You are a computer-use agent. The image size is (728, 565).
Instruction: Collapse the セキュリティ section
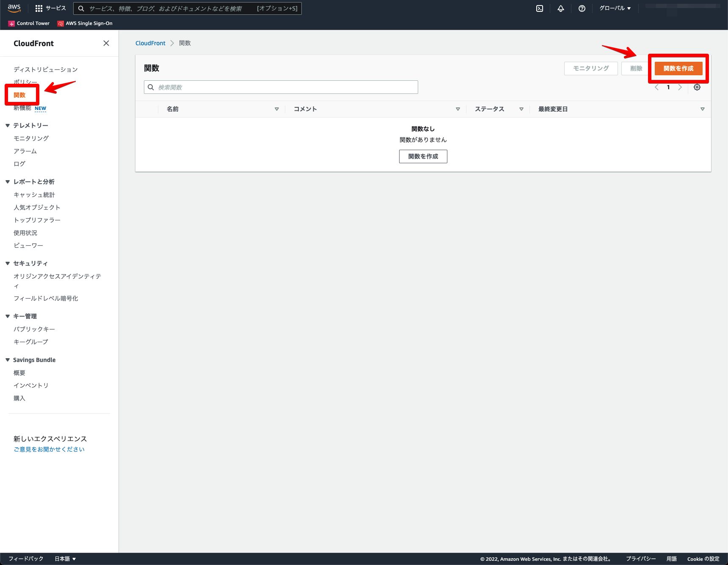[x=8, y=263]
